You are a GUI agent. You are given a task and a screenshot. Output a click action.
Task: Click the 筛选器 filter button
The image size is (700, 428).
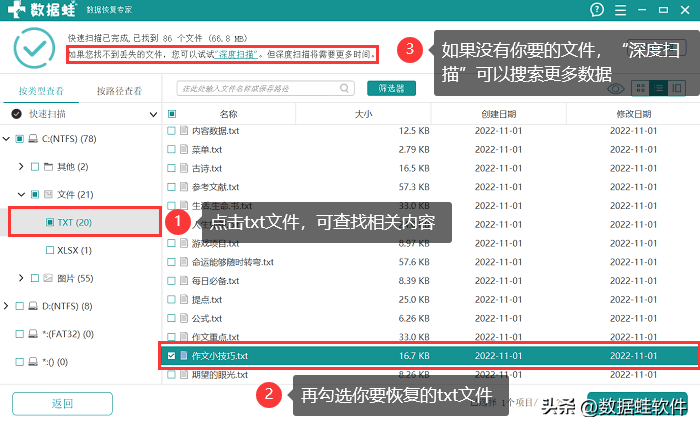[x=392, y=88]
